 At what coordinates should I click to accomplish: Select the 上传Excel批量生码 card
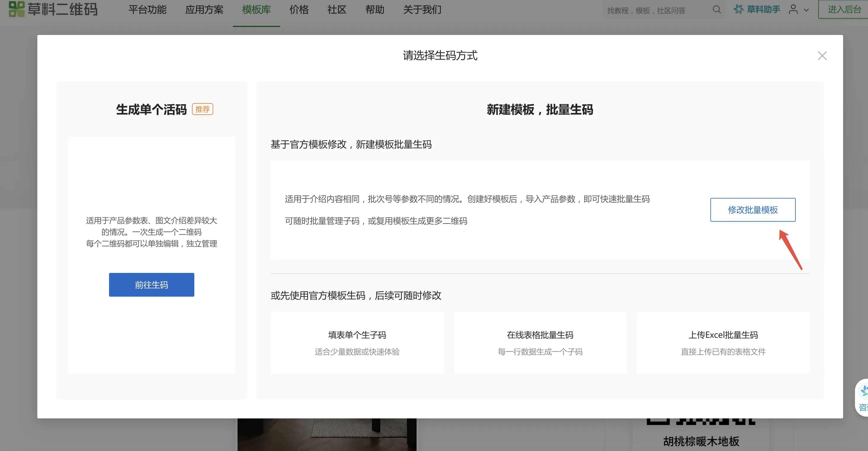723,343
